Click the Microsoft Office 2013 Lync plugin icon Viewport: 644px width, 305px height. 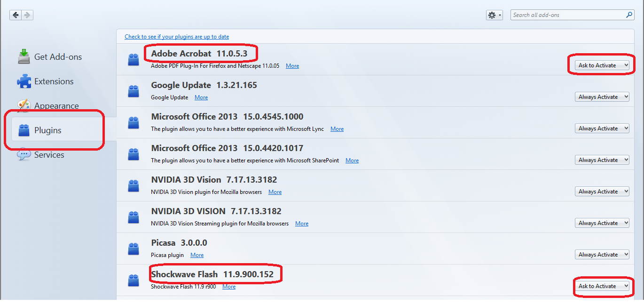click(134, 122)
